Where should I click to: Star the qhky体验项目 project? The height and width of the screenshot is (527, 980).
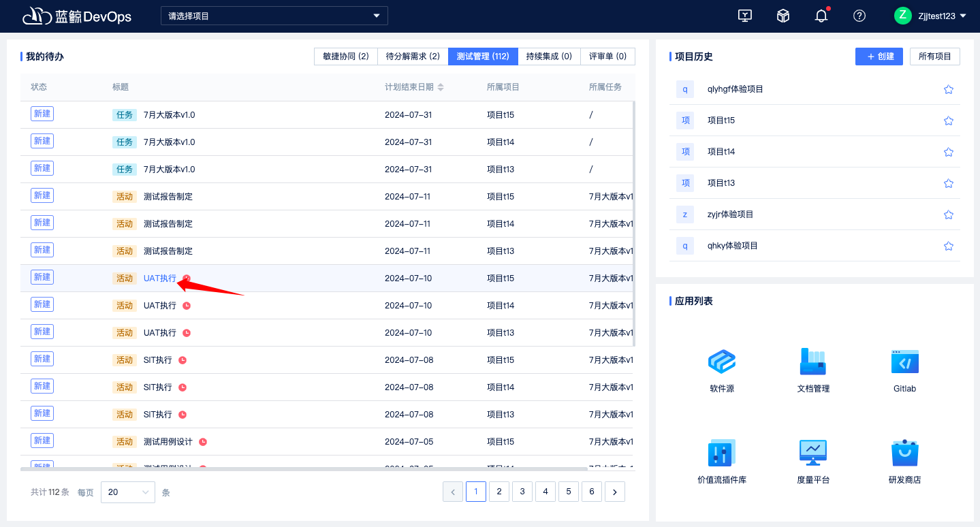click(949, 246)
